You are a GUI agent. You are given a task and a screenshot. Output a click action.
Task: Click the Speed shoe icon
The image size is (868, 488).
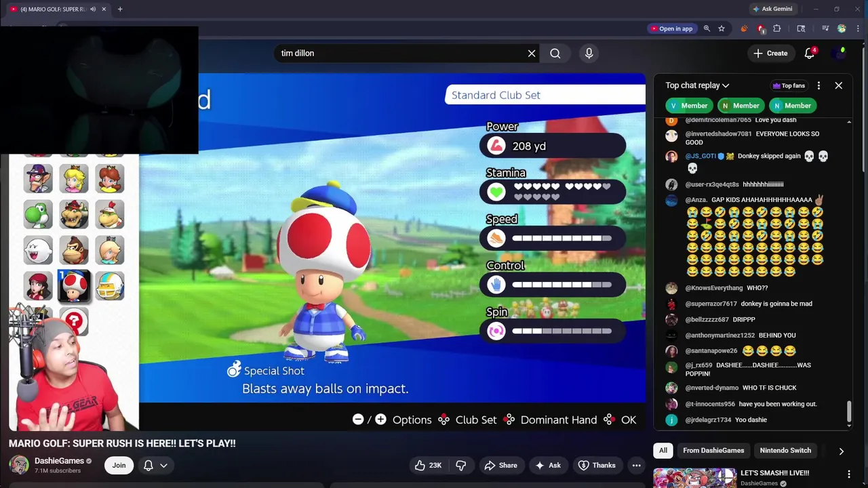click(496, 239)
